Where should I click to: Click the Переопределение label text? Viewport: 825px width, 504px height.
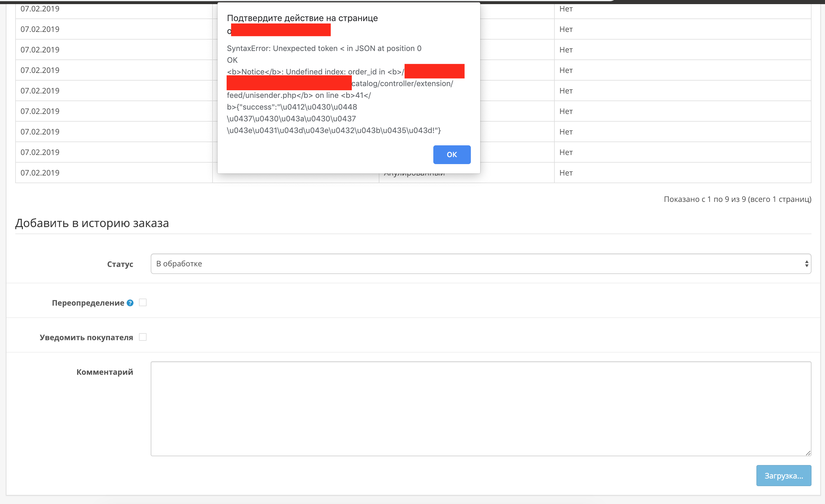pos(88,303)
